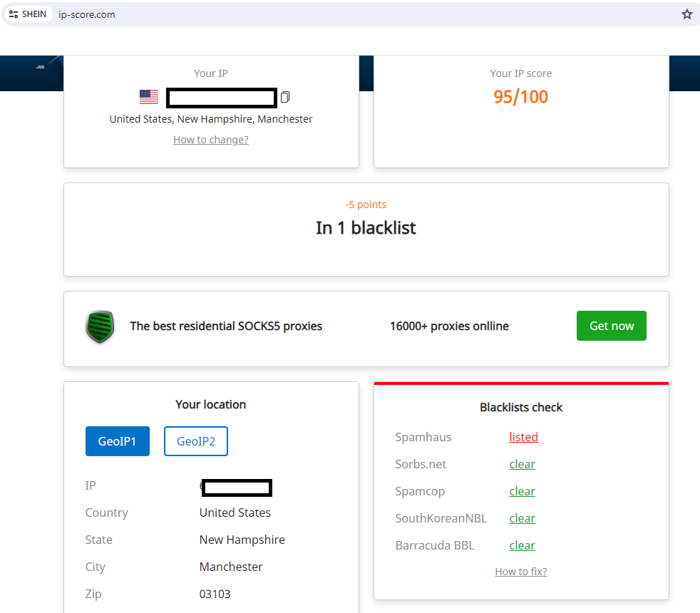Click the United States flag icon
700x613 pixels.
click(149, 97)
